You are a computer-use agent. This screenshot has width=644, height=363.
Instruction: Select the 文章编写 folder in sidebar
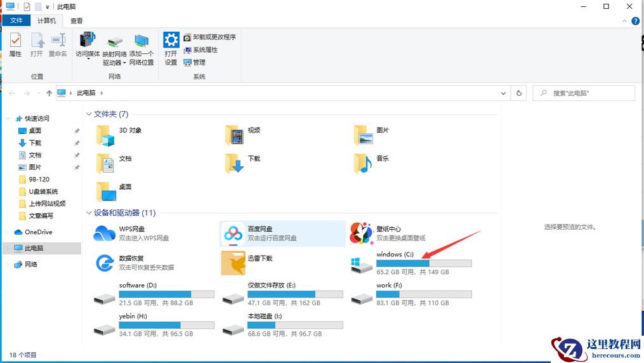(x=43, y=216)
